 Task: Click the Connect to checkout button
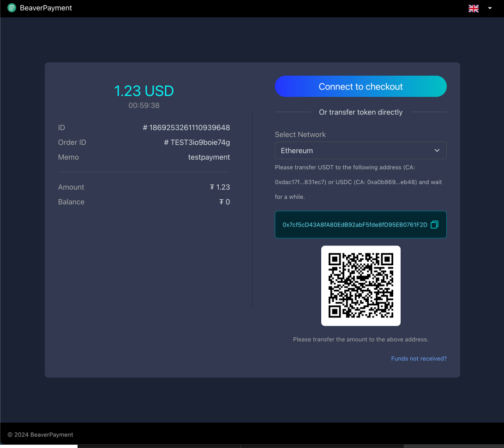pos(360,86)
